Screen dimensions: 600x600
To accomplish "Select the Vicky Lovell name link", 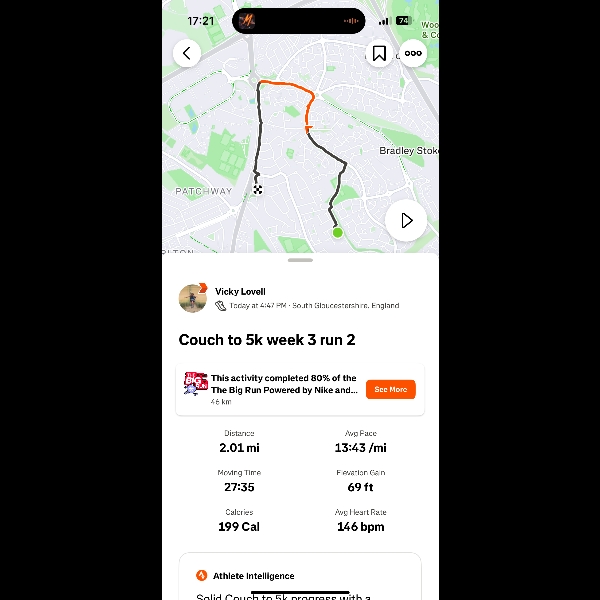I will coord(240,292).
